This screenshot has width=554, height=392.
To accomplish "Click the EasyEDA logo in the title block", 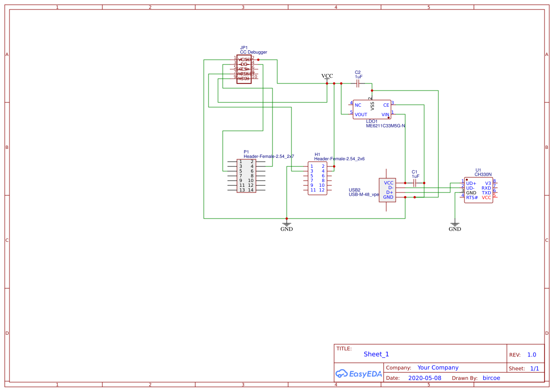I will tap(358, 374).
